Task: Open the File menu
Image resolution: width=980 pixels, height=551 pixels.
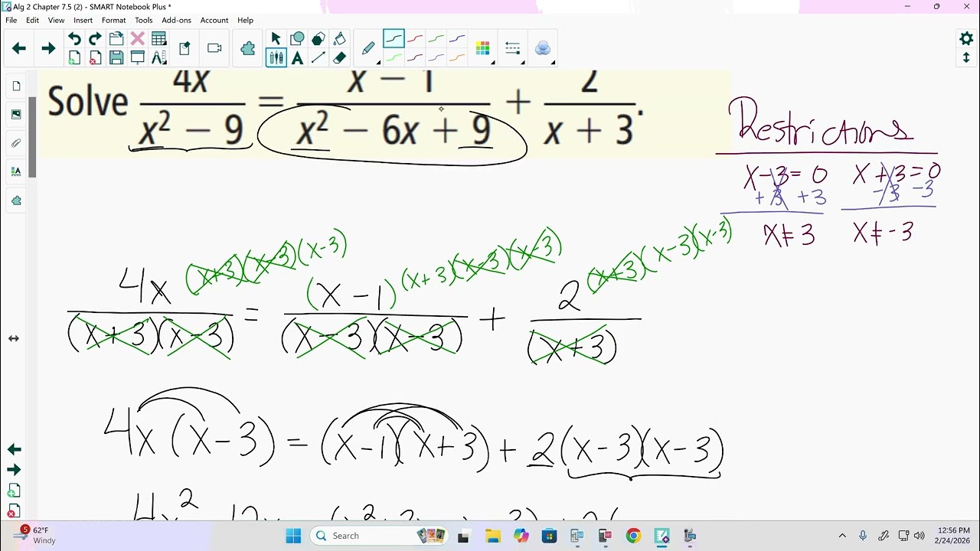Action: click(x=11, y=21)
